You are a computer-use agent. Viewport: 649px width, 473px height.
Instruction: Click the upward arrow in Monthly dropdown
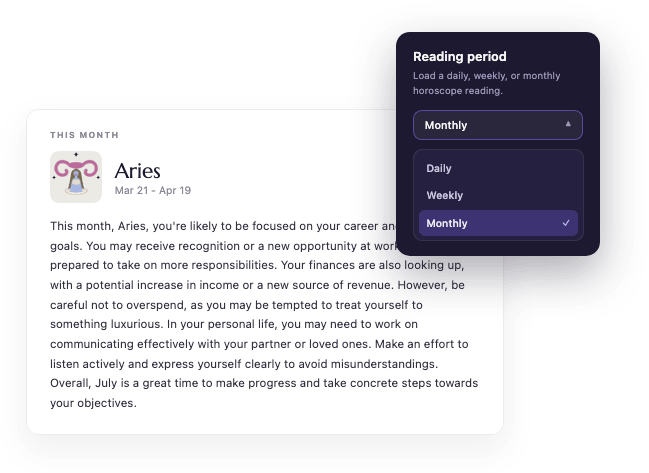click(x=568, y=124)
